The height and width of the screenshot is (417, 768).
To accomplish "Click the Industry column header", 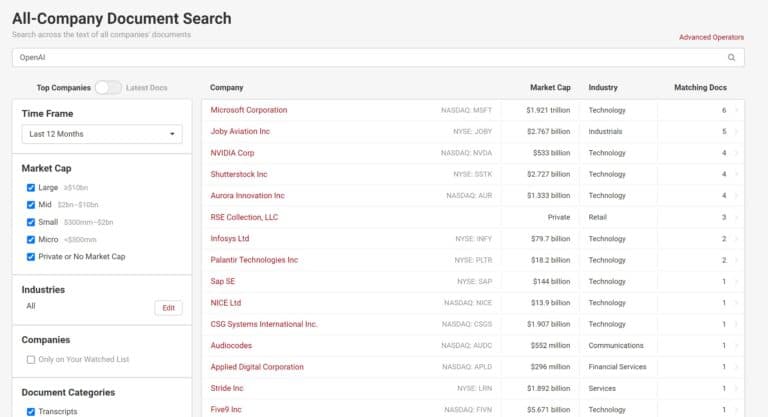I will (603, 88).
